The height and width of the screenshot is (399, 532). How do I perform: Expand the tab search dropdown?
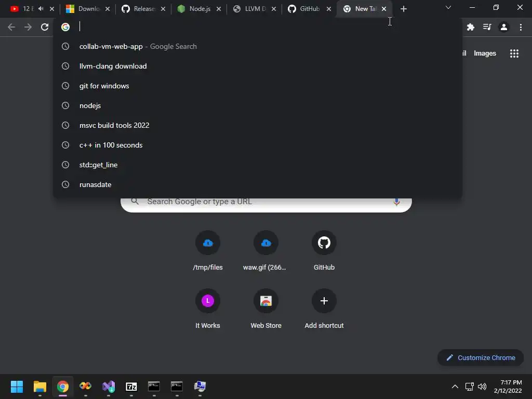pos(448,7)
